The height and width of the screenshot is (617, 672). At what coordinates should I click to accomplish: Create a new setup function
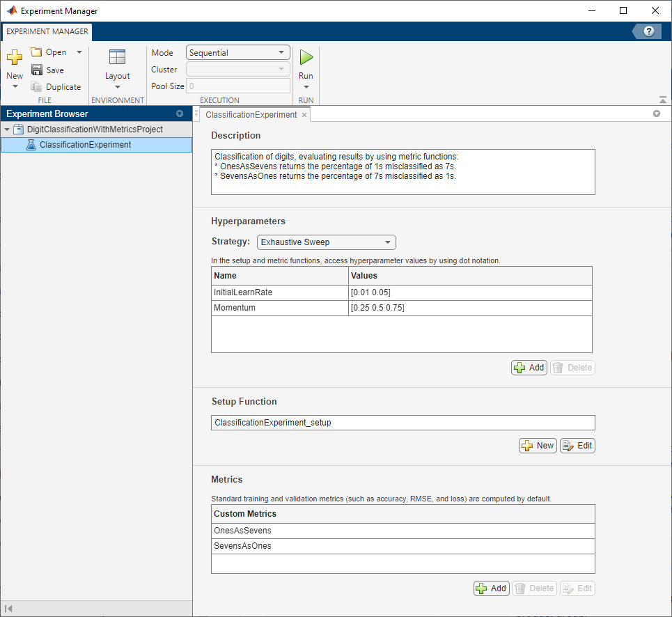[x=538, y=446]
